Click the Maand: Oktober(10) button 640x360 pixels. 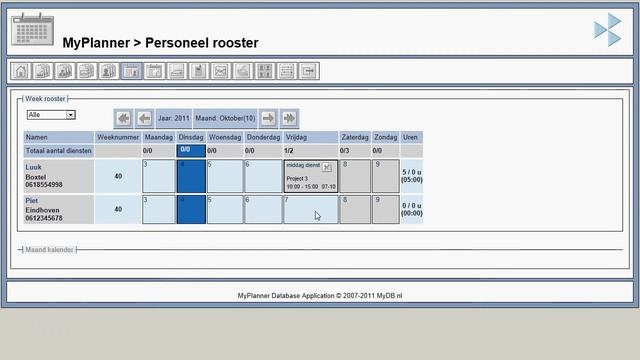click(225, 118)
